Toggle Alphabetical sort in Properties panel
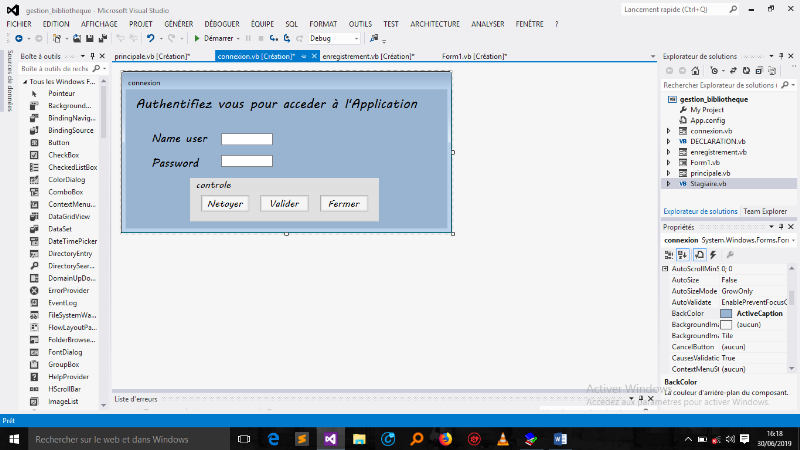The width and height of the screenshot is (800, 450). coord(683,255)
